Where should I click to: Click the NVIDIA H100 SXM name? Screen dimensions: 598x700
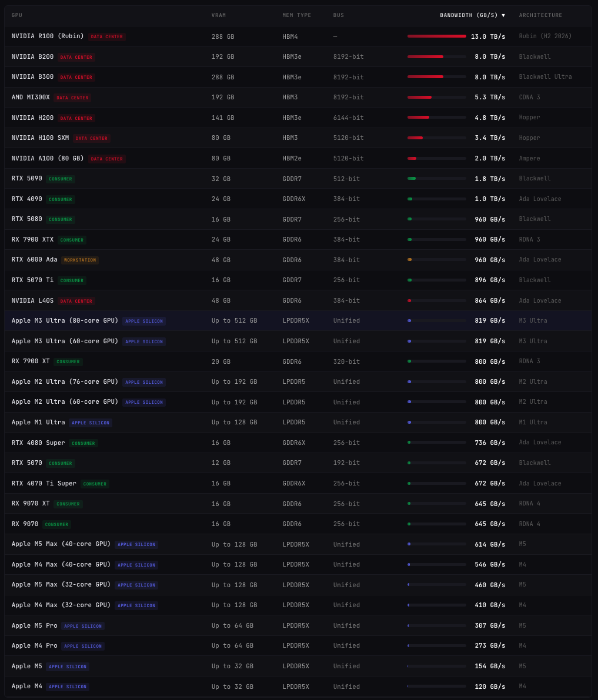40,138
